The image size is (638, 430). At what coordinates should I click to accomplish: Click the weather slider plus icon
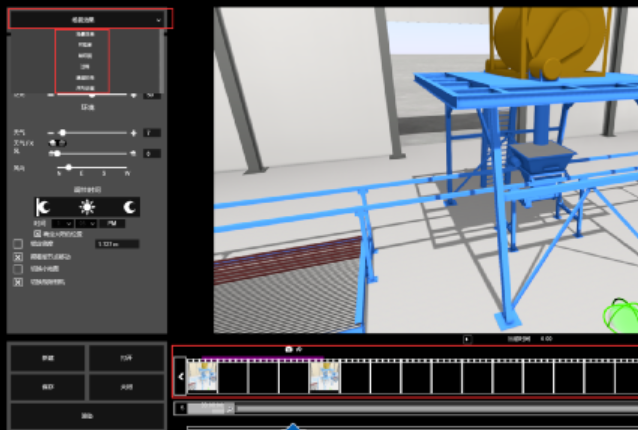[x=133, y=133]
